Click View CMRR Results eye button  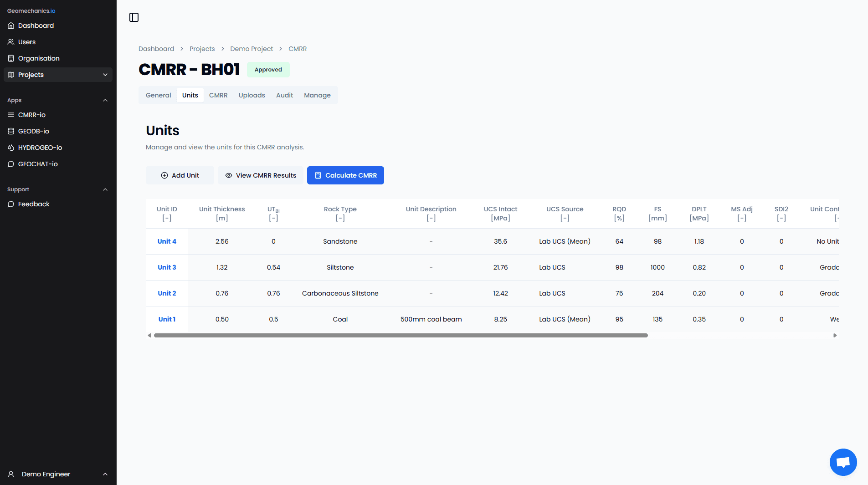click(x=261, y=175)
